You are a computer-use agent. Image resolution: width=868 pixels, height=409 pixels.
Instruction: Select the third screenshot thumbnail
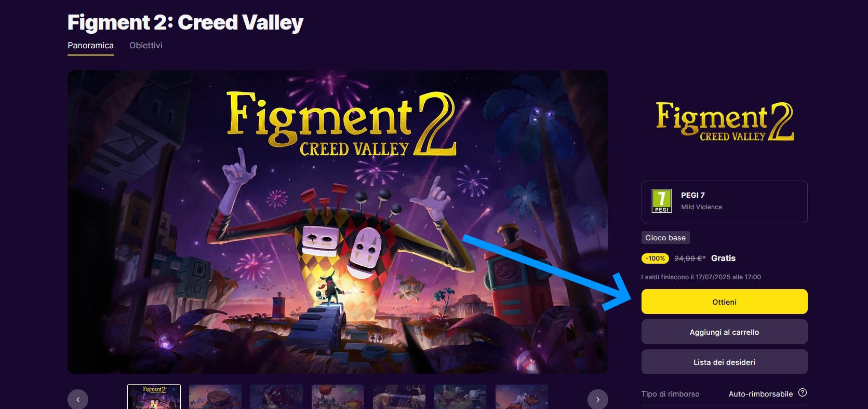(x=276, y=397)
